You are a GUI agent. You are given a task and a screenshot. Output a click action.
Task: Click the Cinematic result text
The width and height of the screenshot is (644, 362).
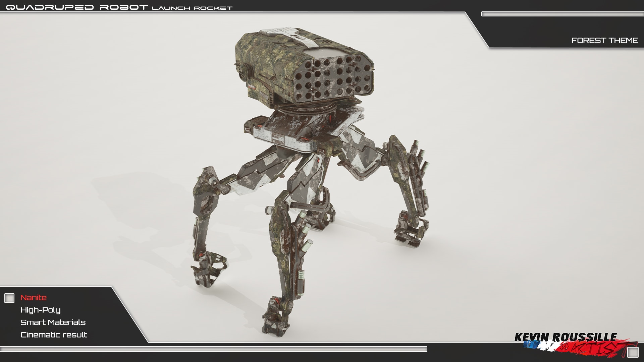click(54, 335)
